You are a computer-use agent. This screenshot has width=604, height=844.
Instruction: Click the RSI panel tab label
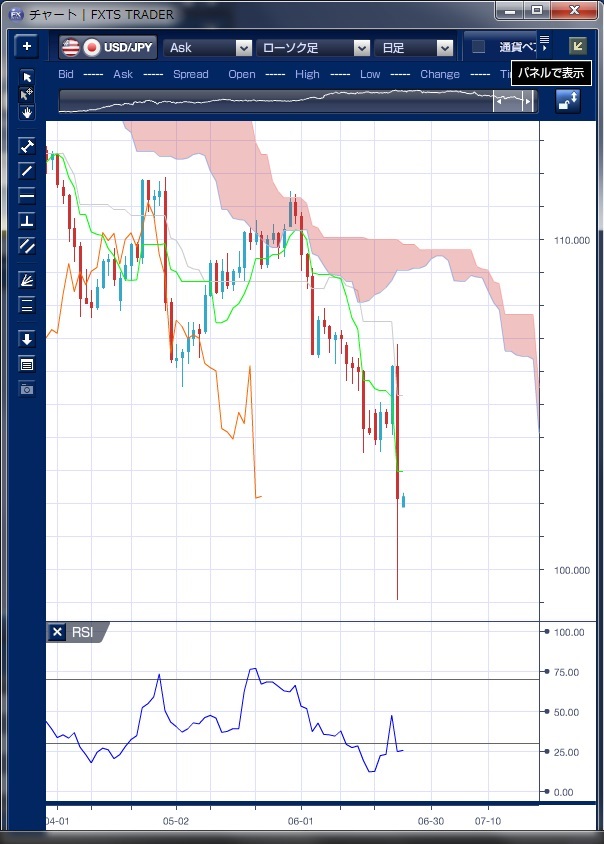point(82,632)
